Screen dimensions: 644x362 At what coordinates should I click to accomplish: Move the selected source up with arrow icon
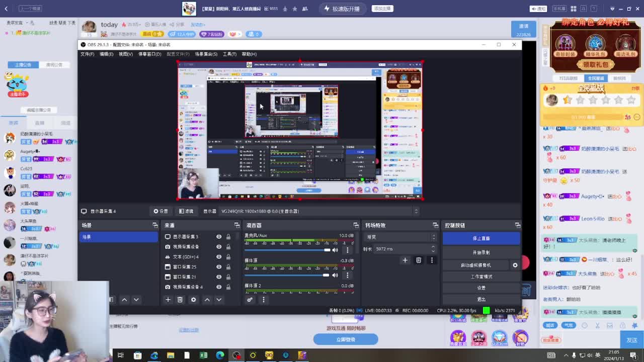(206, 299)
